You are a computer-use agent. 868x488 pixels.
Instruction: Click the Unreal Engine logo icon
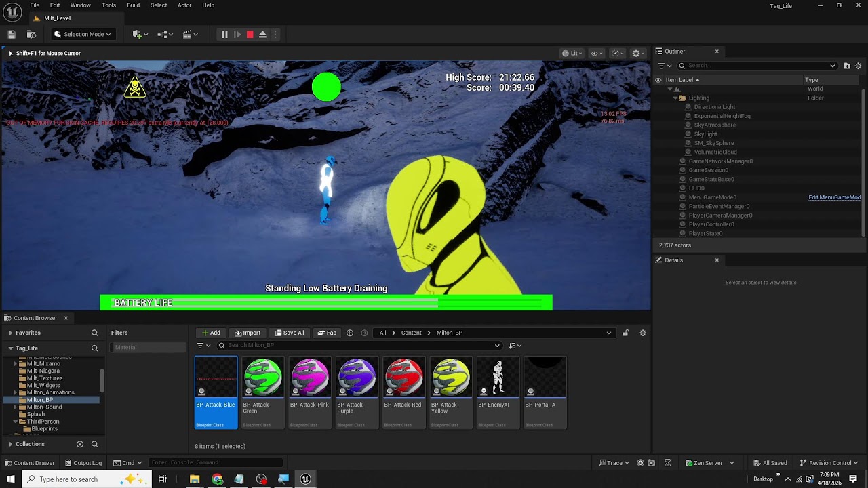point(12,11)
